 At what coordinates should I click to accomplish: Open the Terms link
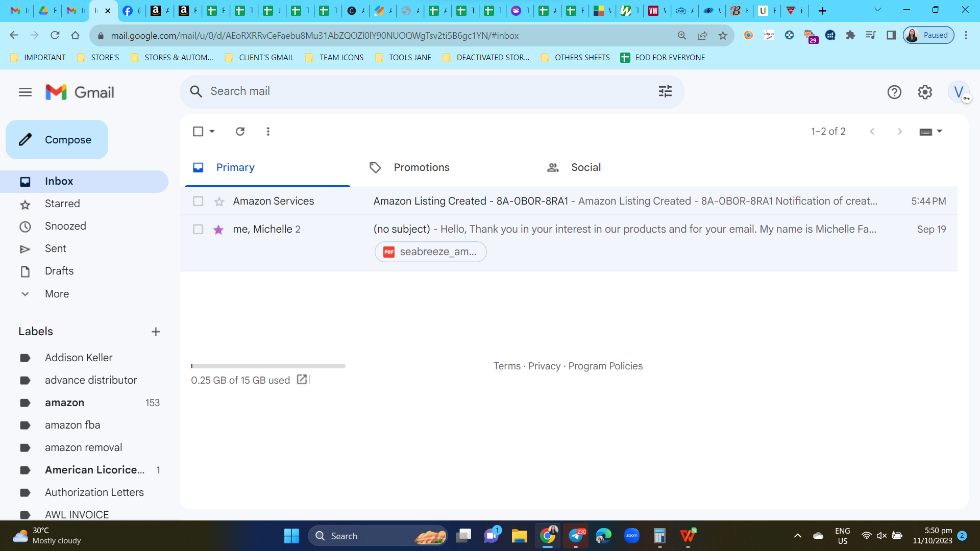pyautogui.click(x=507, y=366)
